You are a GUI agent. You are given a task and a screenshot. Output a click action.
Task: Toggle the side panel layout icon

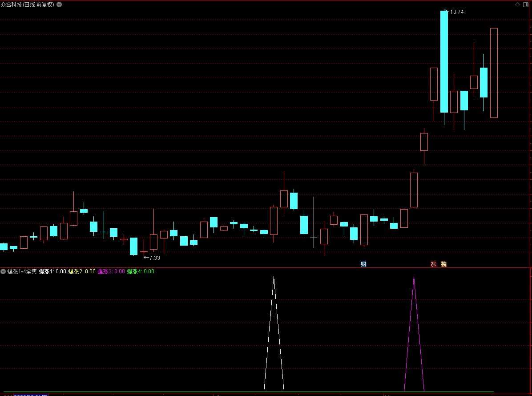coord(526,4)
